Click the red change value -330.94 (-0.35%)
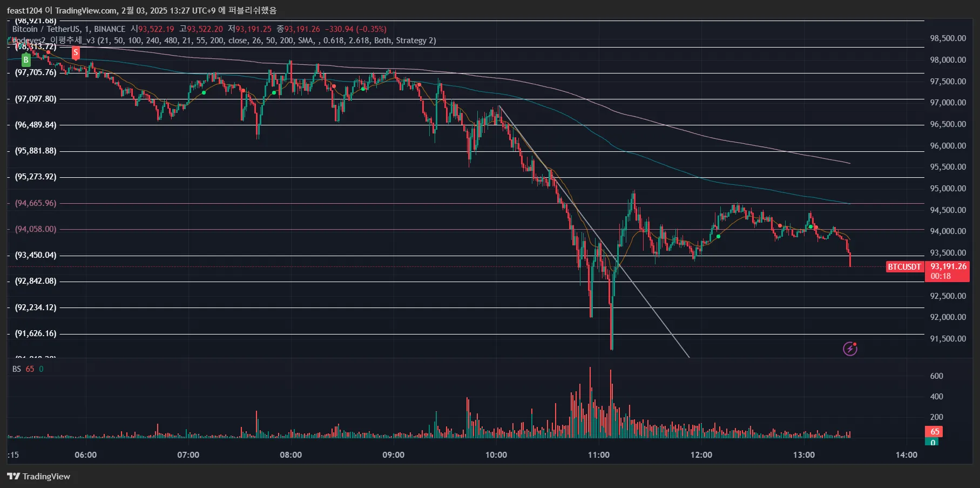The height and width of the screenshot is (488, 980). point(356,29)
